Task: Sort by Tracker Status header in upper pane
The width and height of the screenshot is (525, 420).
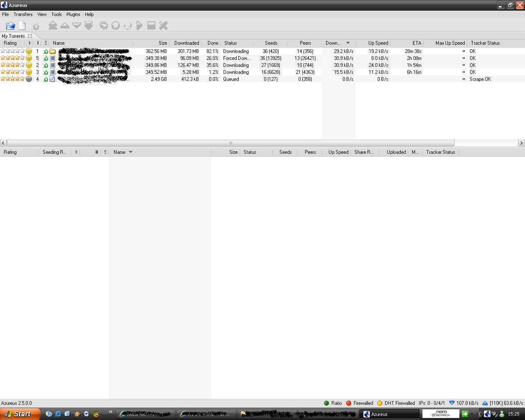Action: coord(495,43)
